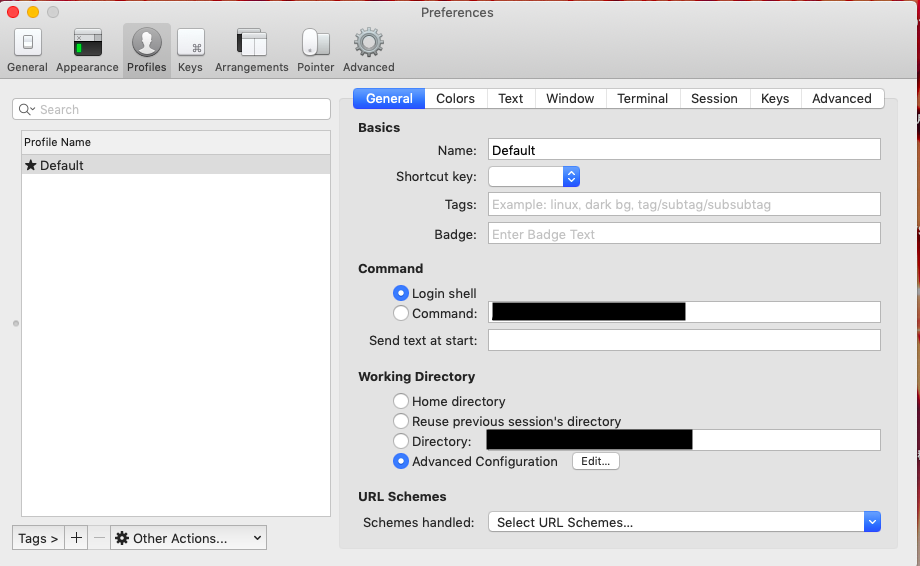Choose Reuse previous session's directory option
Screen dimensions: 920x566
pos(401,421)
